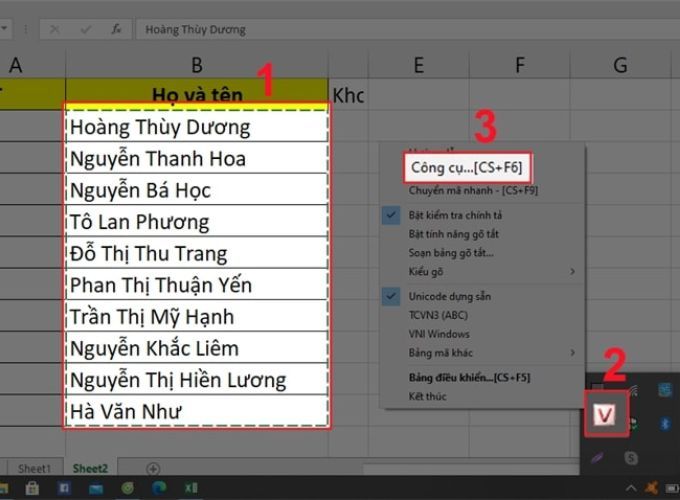
Task: Click the Bluetooth tray icon
Action: (x=665, y=423)
